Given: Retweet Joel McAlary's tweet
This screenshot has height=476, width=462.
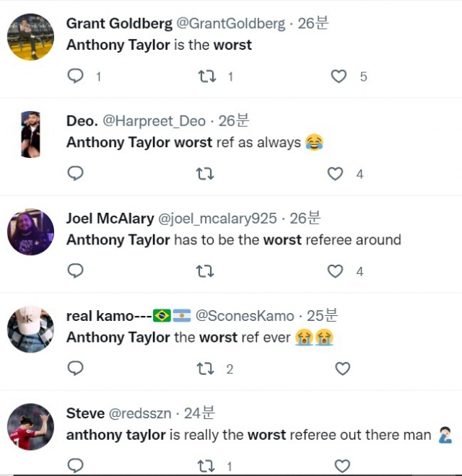Looking at the screenshot, I should click(x=205, y=271).
